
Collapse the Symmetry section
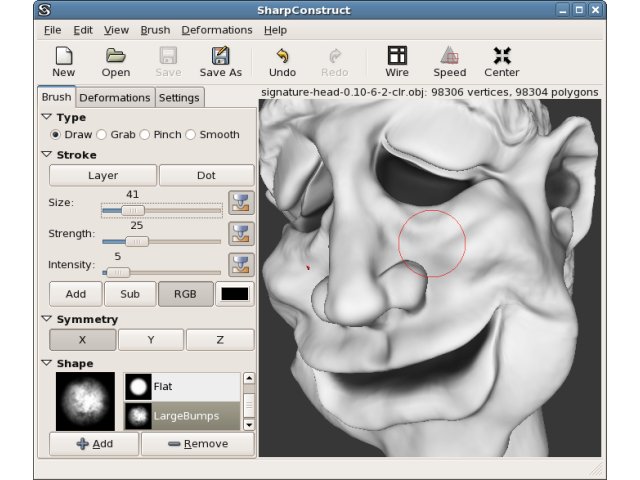pyautogui.click(x=47, y=319)
